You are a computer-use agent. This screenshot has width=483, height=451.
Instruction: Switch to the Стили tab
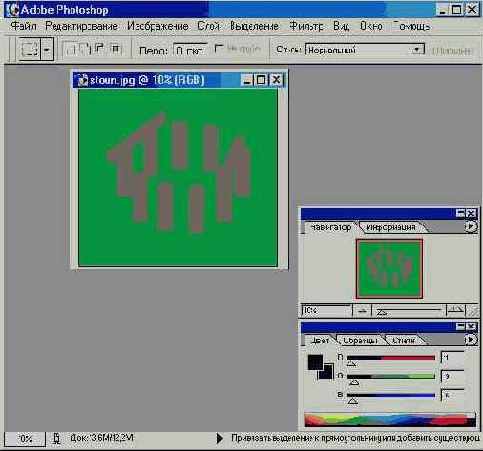tap(404, 340)
